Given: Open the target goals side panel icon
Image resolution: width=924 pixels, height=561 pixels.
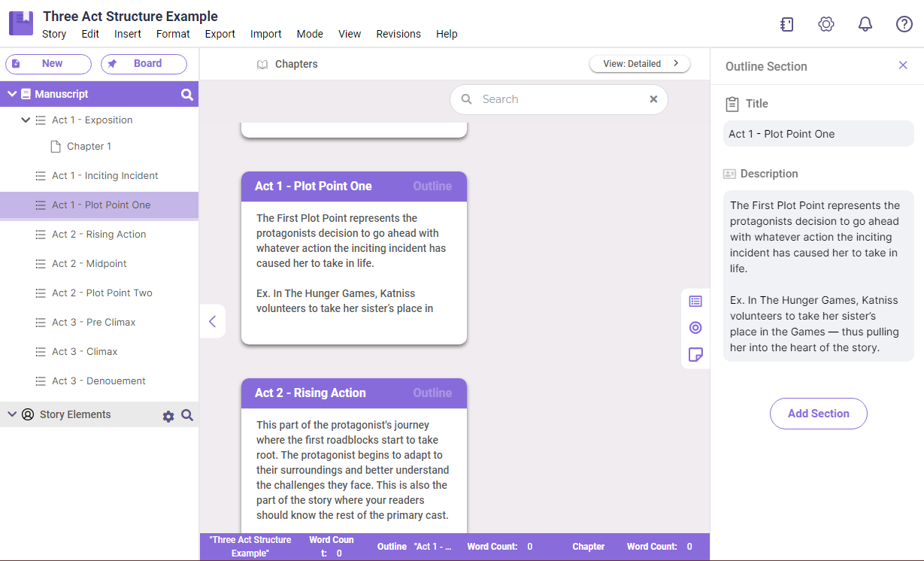Looking at the screenshot, I should tap(695, 328).
